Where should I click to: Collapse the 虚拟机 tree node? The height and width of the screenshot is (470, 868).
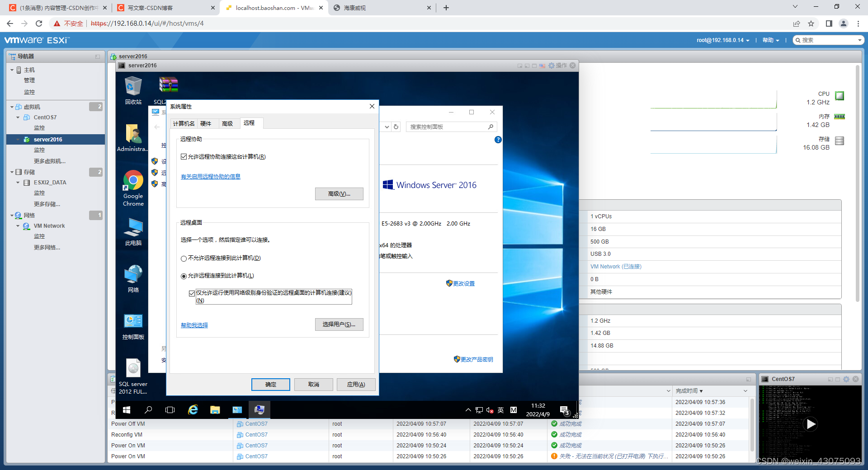click(12, 107)
